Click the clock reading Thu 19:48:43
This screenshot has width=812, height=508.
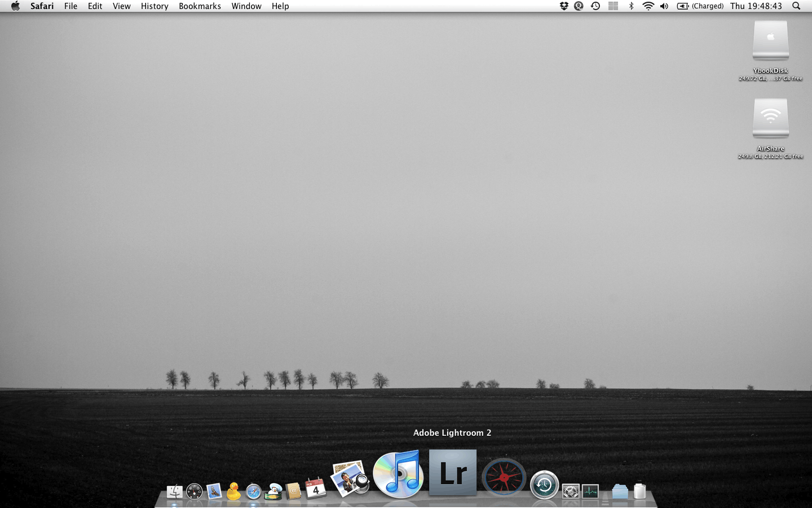756,6
